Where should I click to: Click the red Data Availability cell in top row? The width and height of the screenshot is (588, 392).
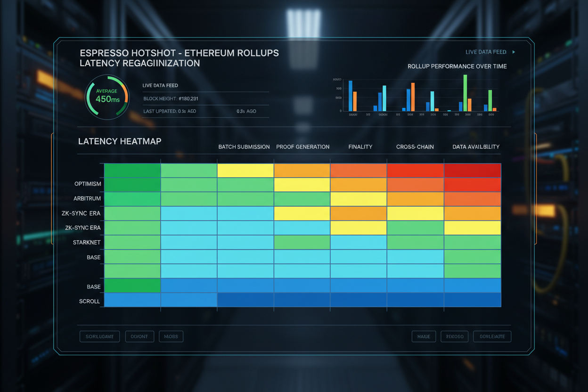[x=473, y=170]
